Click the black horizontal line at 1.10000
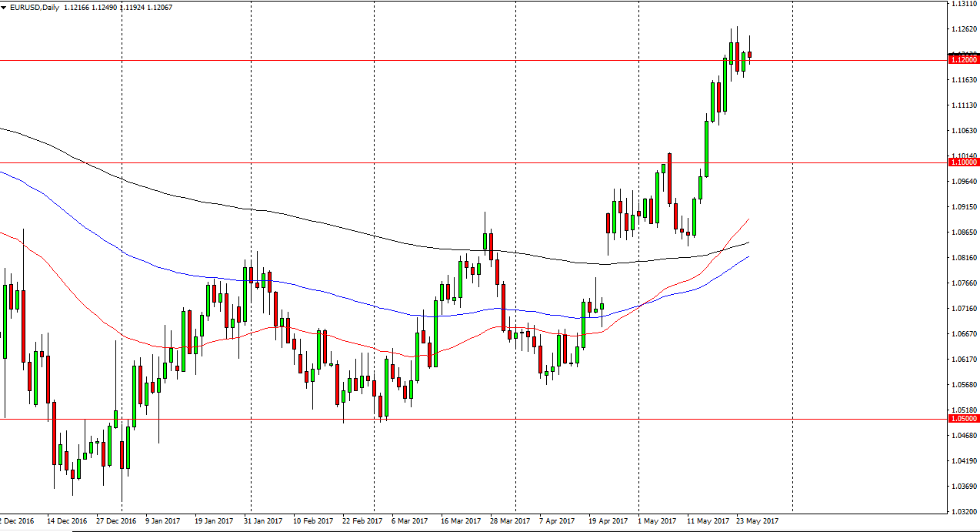Screen dimensions: 980x532 tap(462, 162)
